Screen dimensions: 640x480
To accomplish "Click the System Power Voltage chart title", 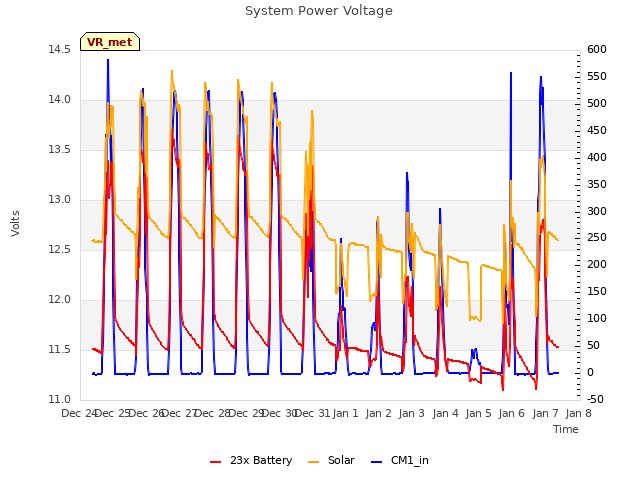I will (319, 11).
